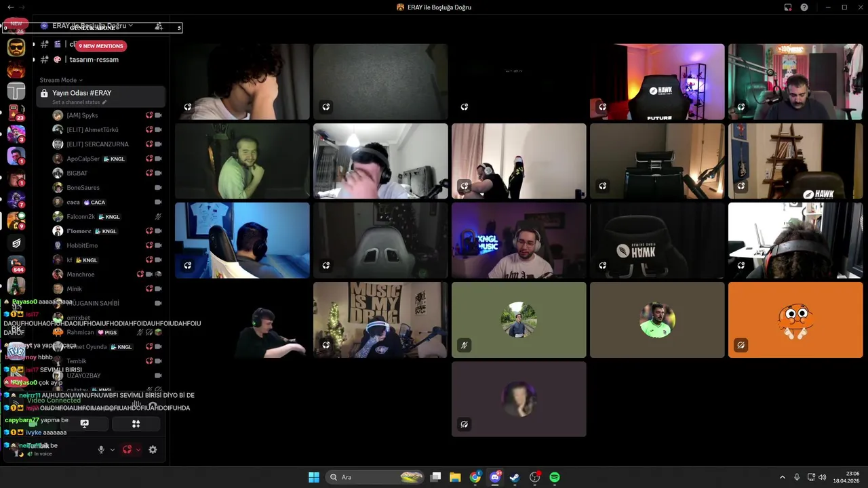Open Task View on the taskbar
This screenshot has width=868, height=488.
436,477
